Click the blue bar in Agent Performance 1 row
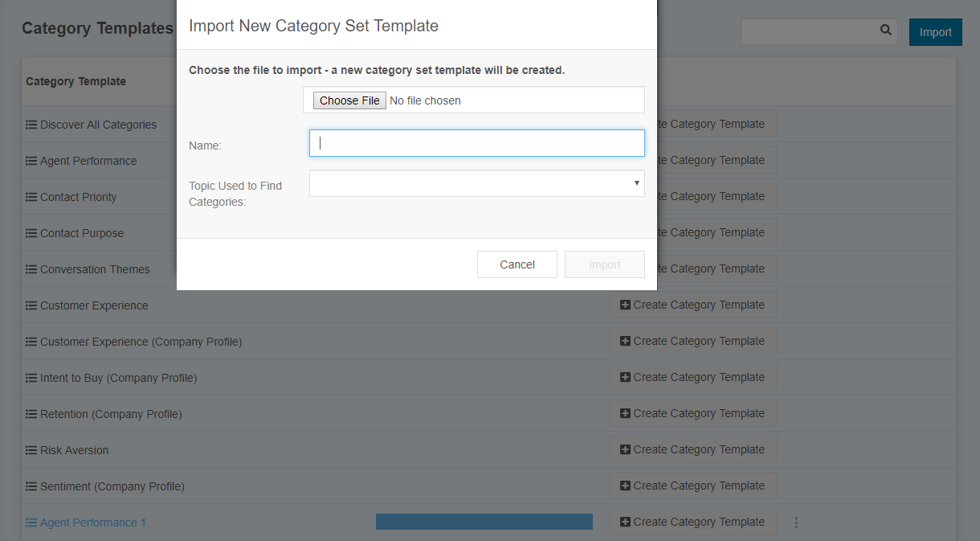Image resolution: width=980 pixels, height=541 pixels. click(484, 522)
